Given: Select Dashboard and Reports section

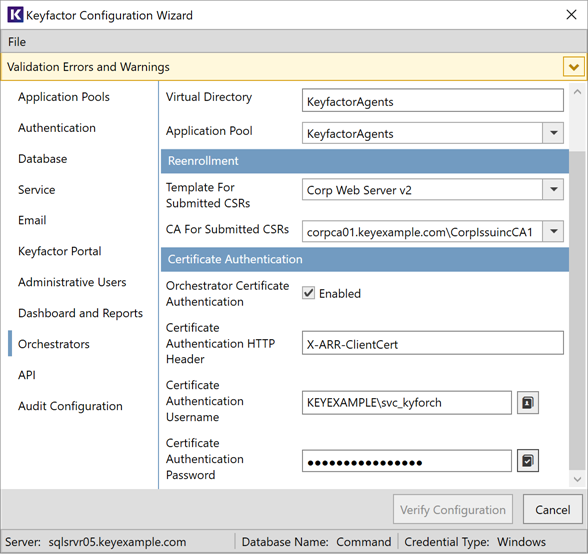Looking at the screenshot, I should 80,313.
